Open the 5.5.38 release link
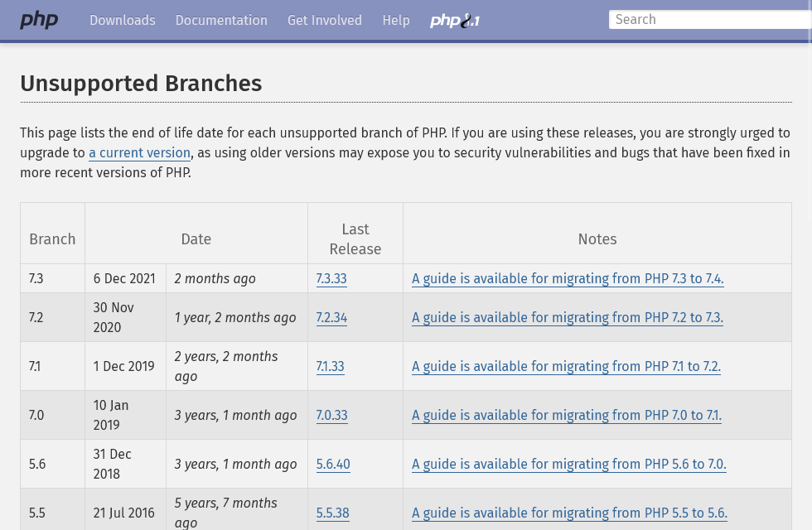This screenshot has height=530, width=812. (332, 513)
